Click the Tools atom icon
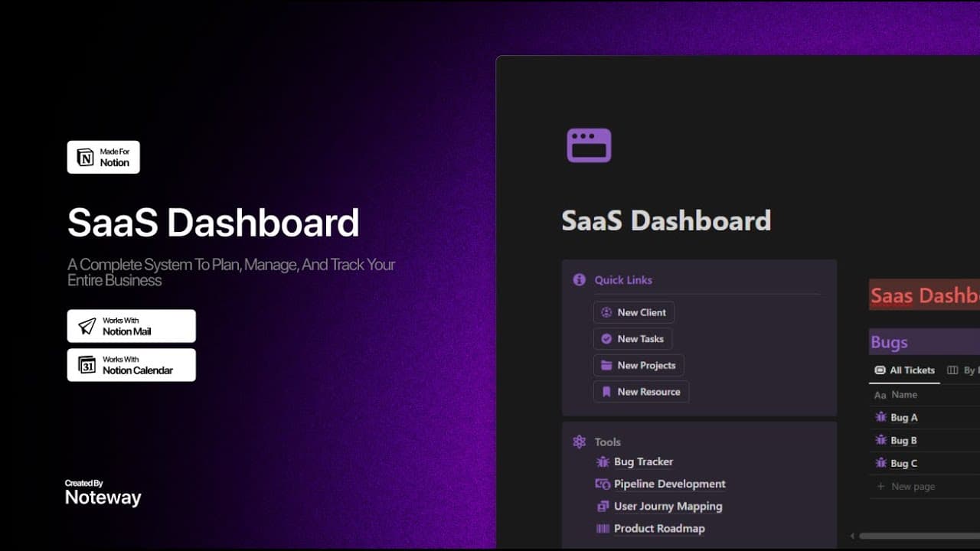Viewport: 980px width, 551px height. pos(579,442)
